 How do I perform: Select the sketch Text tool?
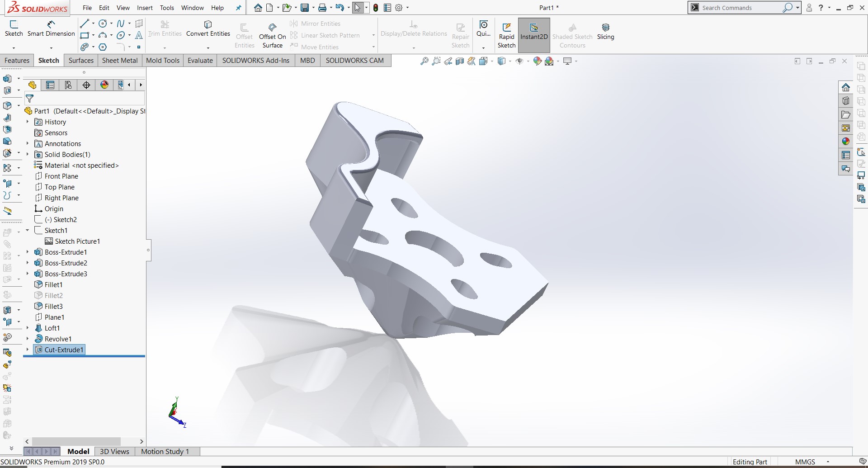pyautogui.click(x=139, y=35)
